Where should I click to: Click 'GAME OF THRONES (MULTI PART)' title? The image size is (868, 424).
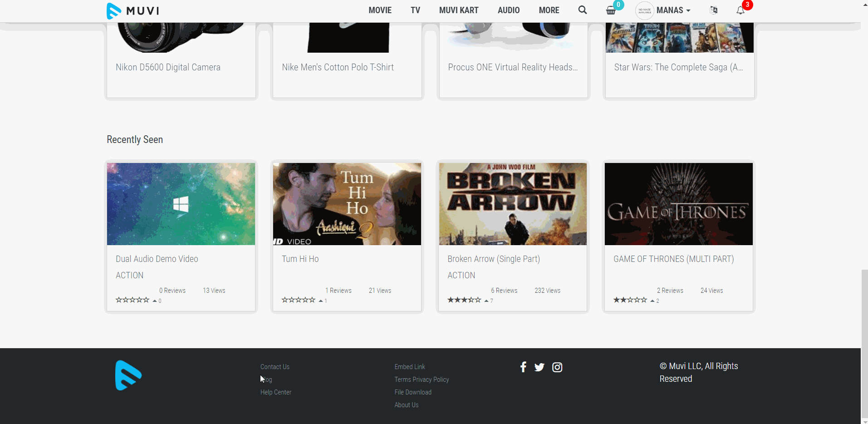[x=673, y=259]
